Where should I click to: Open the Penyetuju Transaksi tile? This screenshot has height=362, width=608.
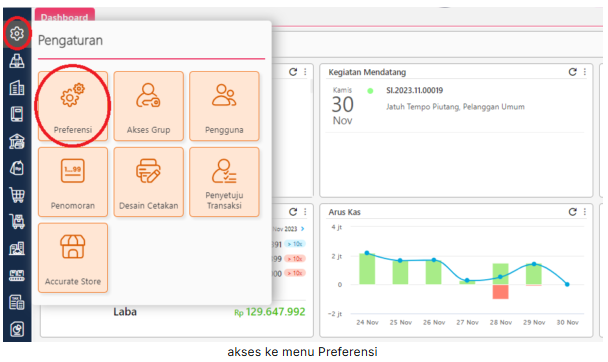tap(224, 182)
